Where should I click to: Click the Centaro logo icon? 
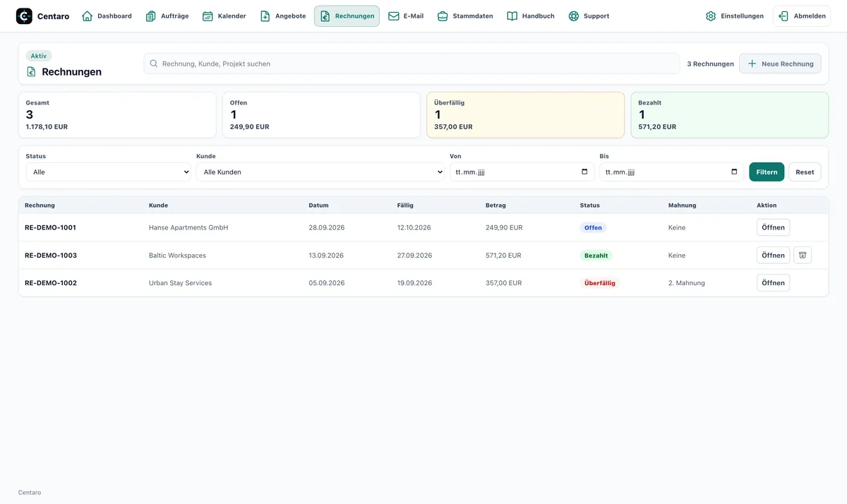click(24, 16)
